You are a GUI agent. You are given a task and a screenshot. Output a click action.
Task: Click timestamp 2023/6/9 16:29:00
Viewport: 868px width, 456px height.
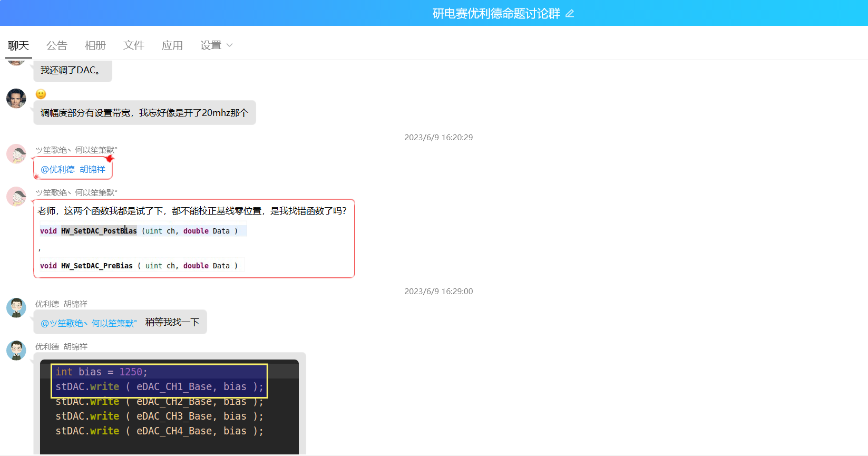click(438, 292)
